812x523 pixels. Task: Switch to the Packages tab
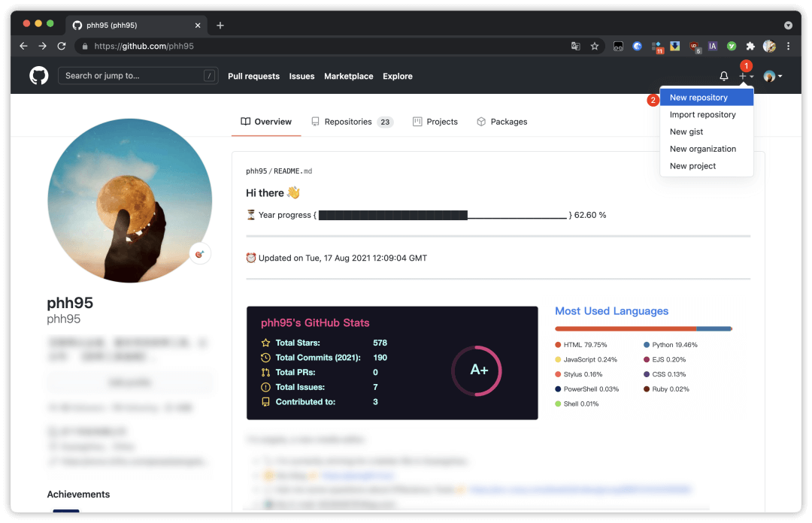pyautogui.click(x=501, y=122)
